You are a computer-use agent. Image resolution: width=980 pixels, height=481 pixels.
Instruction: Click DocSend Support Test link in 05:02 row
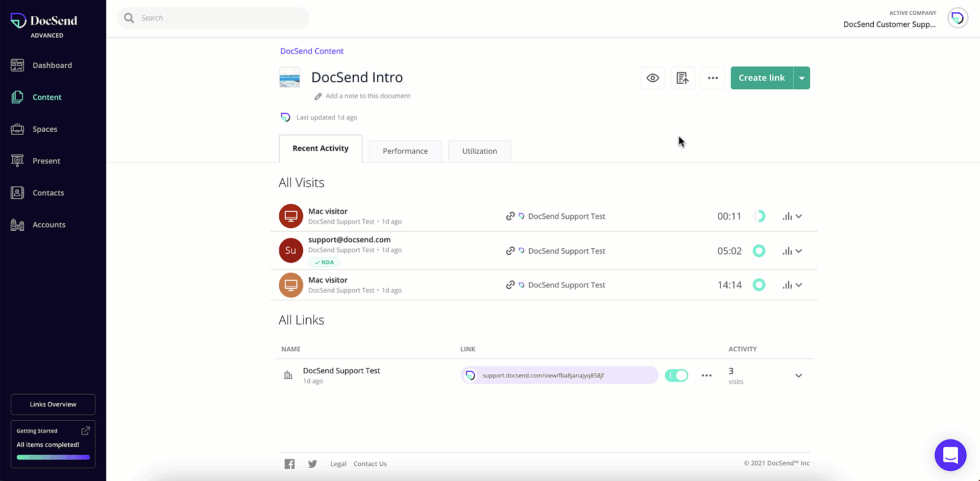(567, 251)
